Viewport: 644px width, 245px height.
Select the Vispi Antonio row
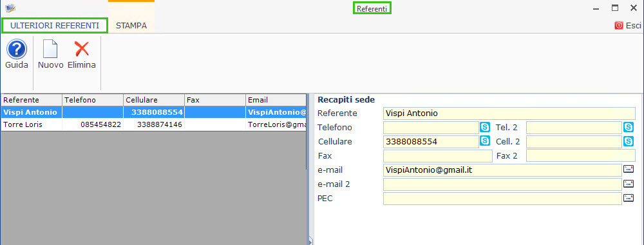[x=154, y=112]
